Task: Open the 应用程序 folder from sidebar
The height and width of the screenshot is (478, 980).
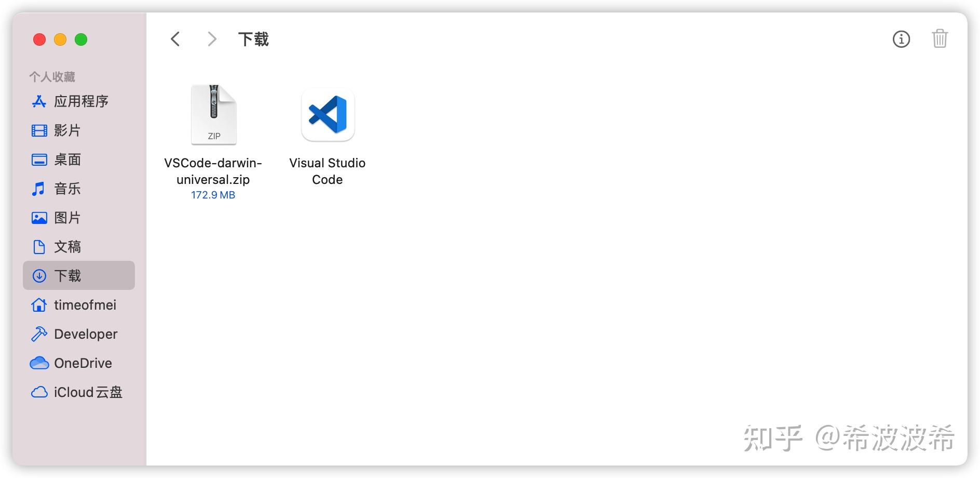Action: [x=81, y=101]
